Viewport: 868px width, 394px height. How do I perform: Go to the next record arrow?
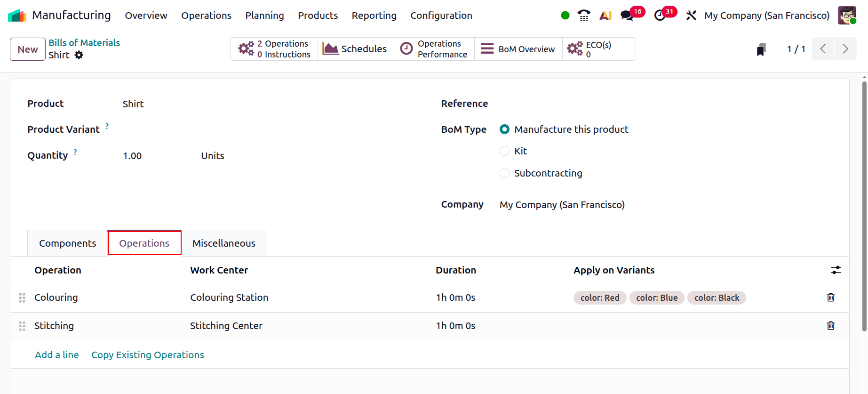(x=845, y=49)
